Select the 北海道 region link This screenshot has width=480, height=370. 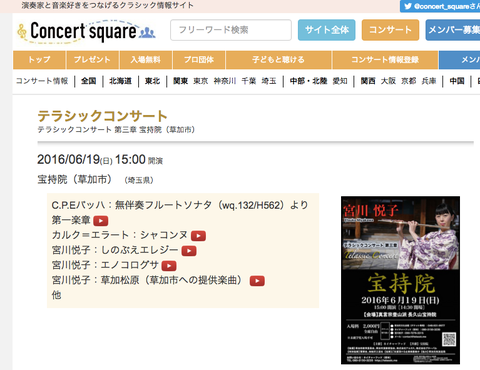click(x=120, y=81)
